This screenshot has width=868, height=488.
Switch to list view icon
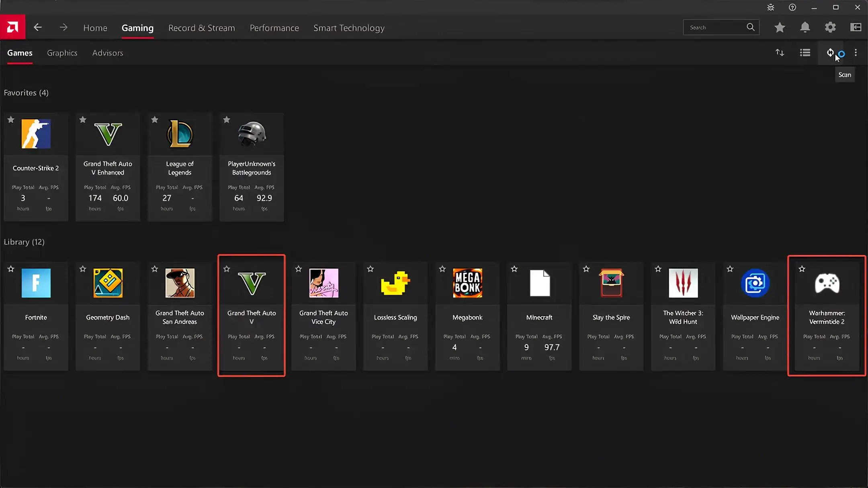[x=805, y=53]
